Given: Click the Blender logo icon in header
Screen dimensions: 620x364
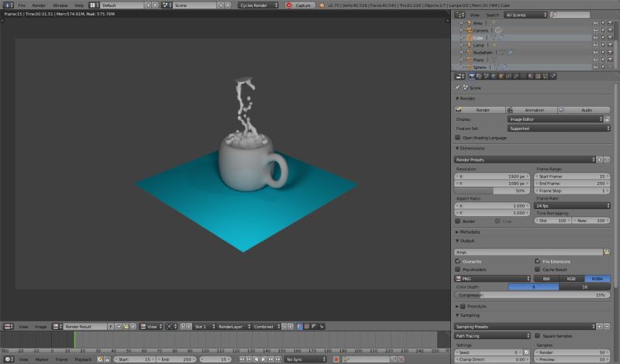Looking at the screenshot, I should [322, 5].
